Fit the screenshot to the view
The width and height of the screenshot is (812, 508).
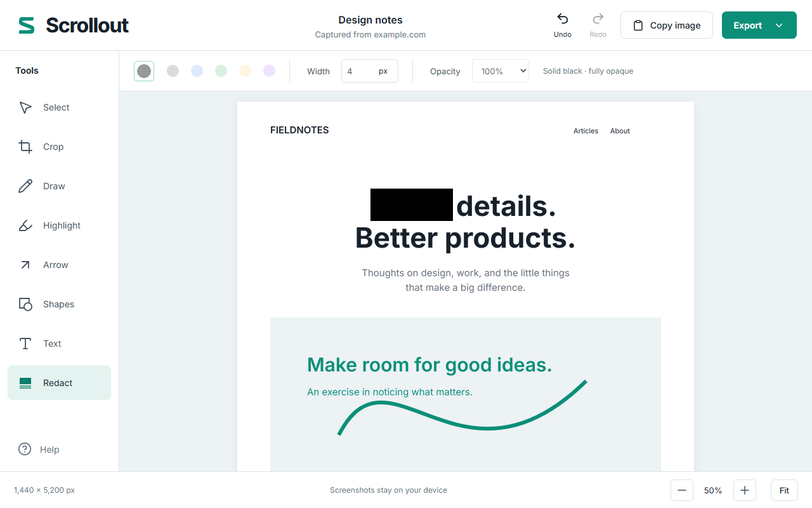[x=784, y=490]
